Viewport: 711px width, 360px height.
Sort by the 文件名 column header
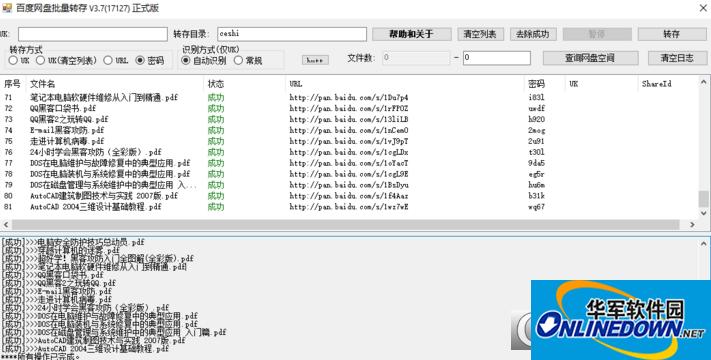point(43,84)
